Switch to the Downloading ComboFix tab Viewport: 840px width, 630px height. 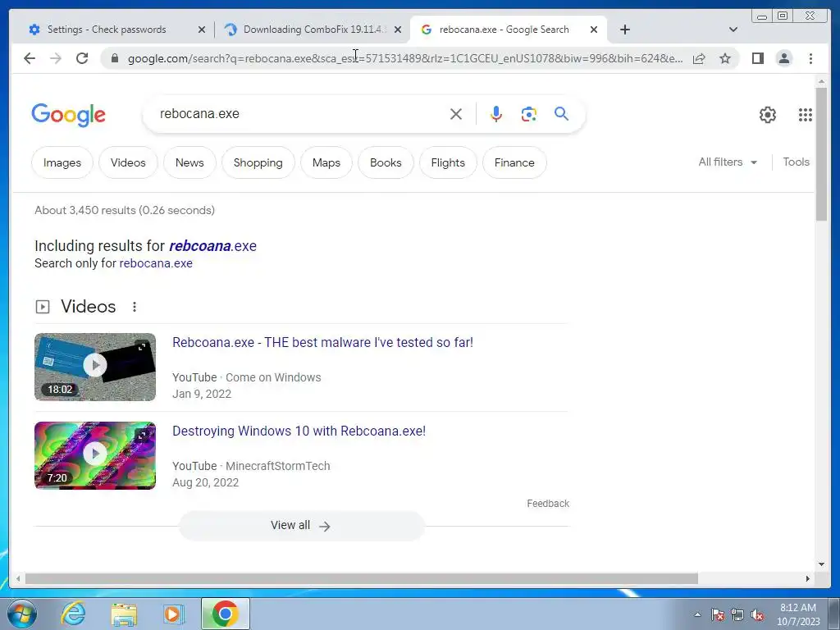(x=313, y=30)
